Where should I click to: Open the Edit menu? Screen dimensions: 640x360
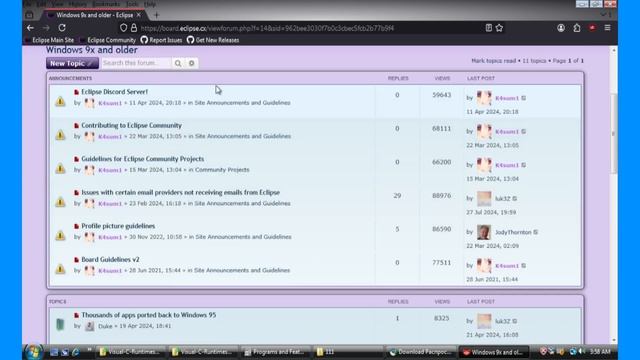(x=41, y=4)
